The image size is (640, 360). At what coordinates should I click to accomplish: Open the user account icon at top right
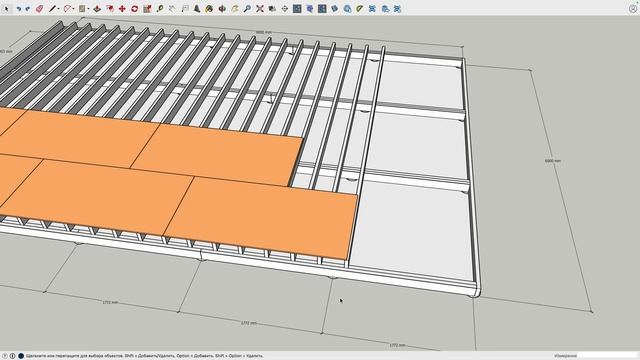point(633,9)
